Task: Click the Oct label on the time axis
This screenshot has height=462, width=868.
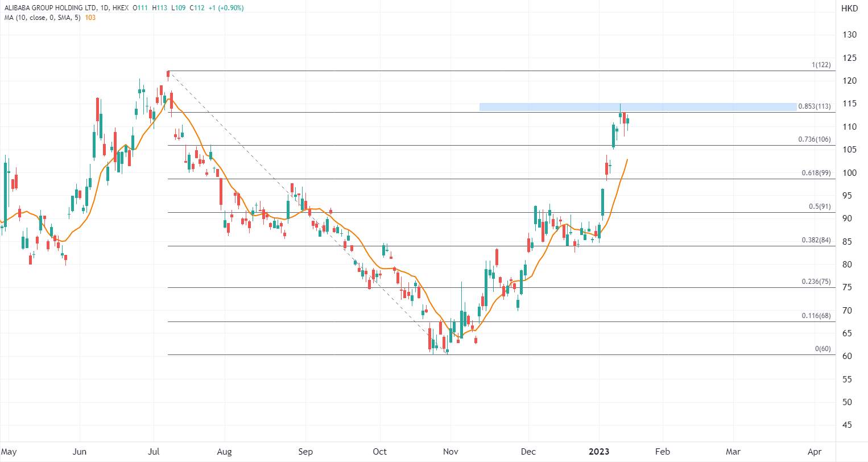Action: point(379,452)
